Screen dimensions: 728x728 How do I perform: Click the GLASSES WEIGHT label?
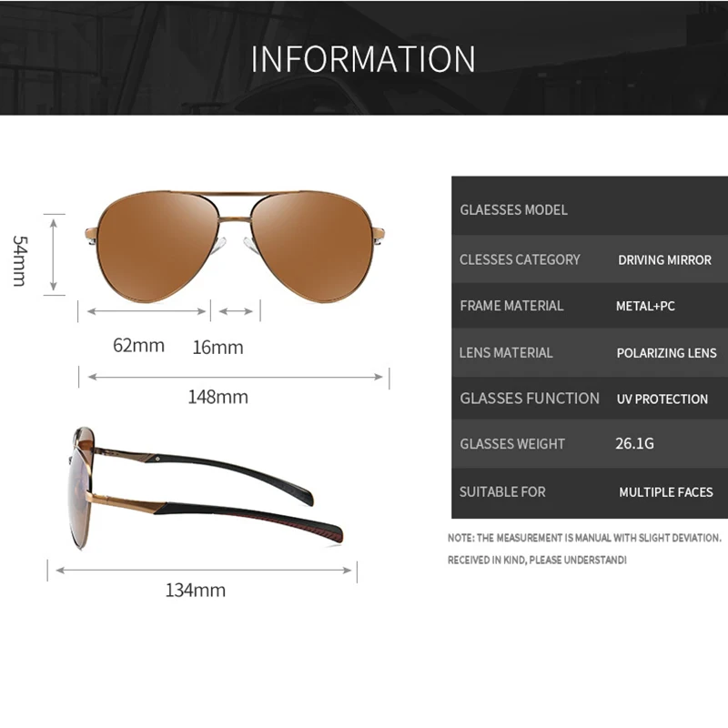[512, 444]
